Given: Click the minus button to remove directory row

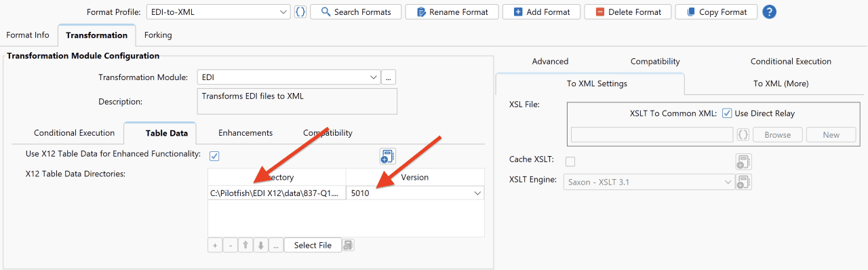Looking at the screenshot, I should pos(230,245).
